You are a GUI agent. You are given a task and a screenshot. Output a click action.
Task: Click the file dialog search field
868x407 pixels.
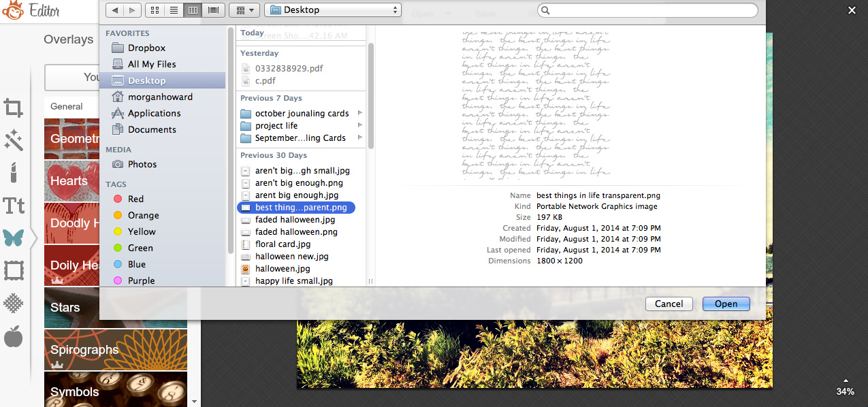[x=647, y=10]
